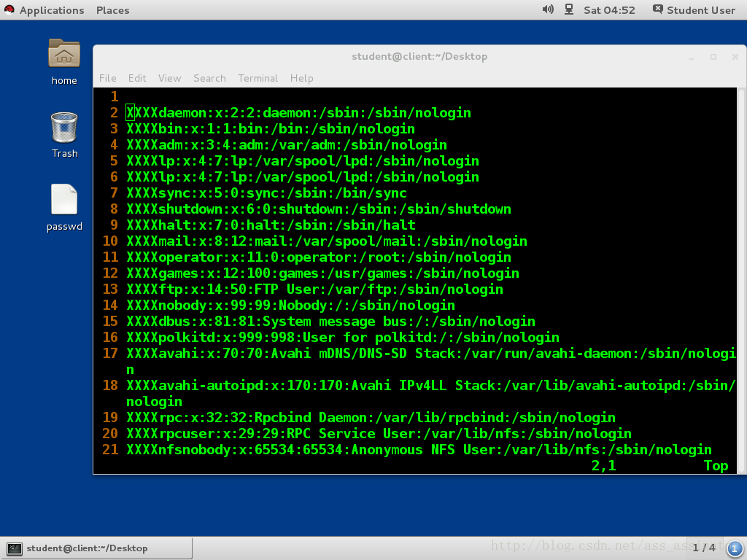Click the terminal icon in the bottom taskbar

tap(15, 548)
